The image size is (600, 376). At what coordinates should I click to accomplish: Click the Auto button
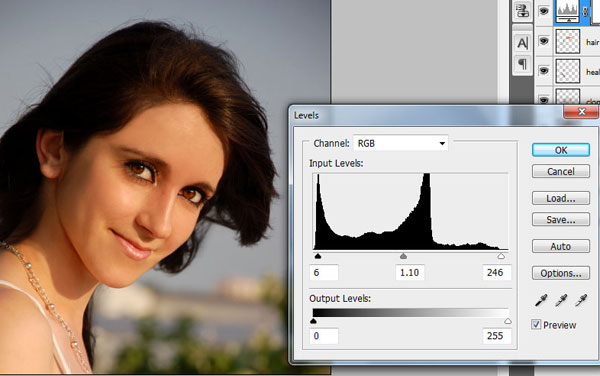561,246
